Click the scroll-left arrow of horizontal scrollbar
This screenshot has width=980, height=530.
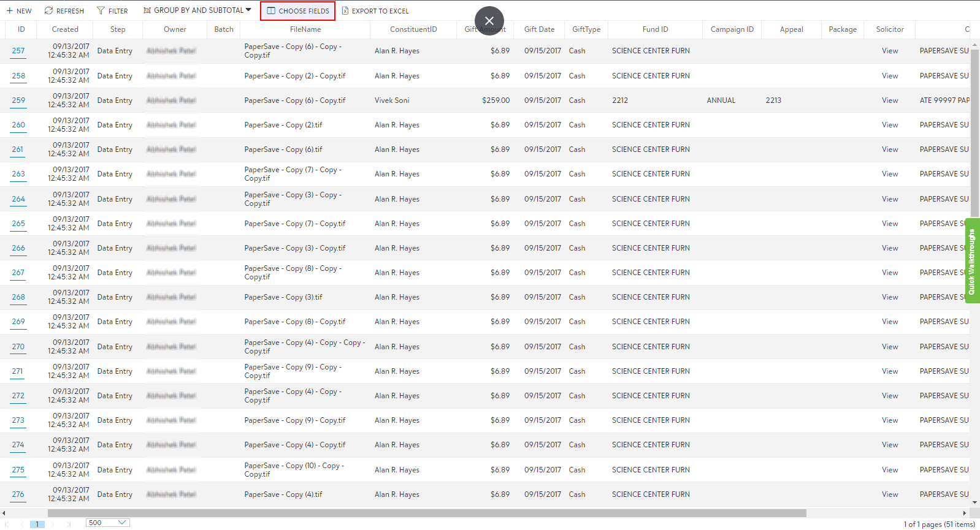pyautogui.click(x=4, y=513)
